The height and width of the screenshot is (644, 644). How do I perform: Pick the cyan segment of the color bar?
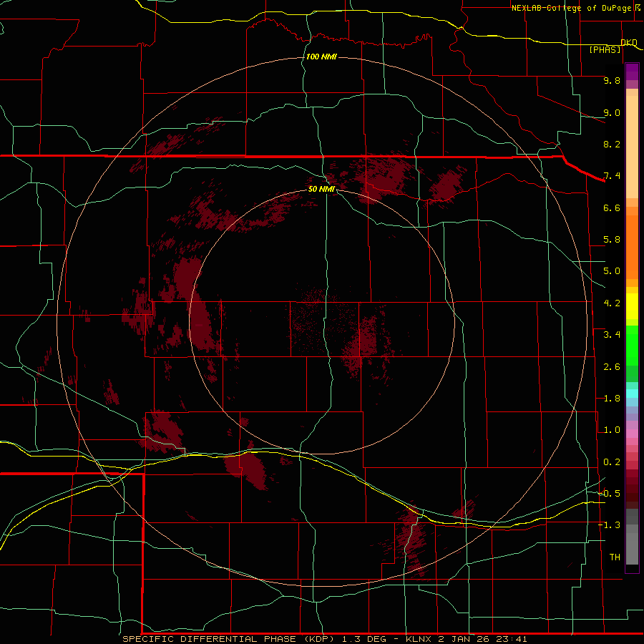click(x=632, y=394)
